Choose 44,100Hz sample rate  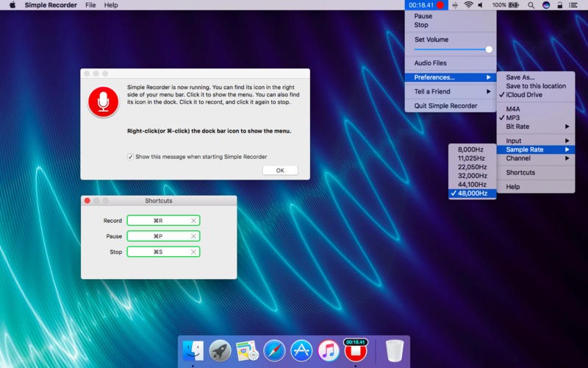click(x=473, y=184)
